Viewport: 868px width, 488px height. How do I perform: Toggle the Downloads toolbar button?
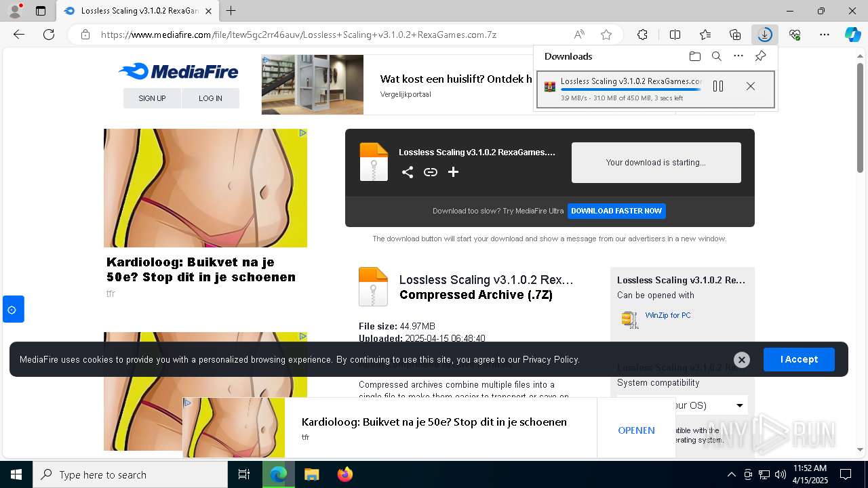pyautogui.click(x=765, y=35)
